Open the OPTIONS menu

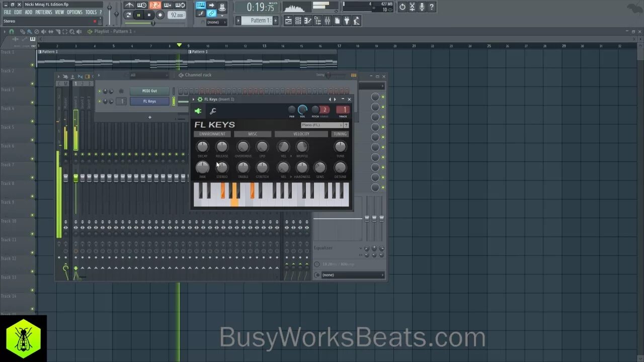(74, 12)
